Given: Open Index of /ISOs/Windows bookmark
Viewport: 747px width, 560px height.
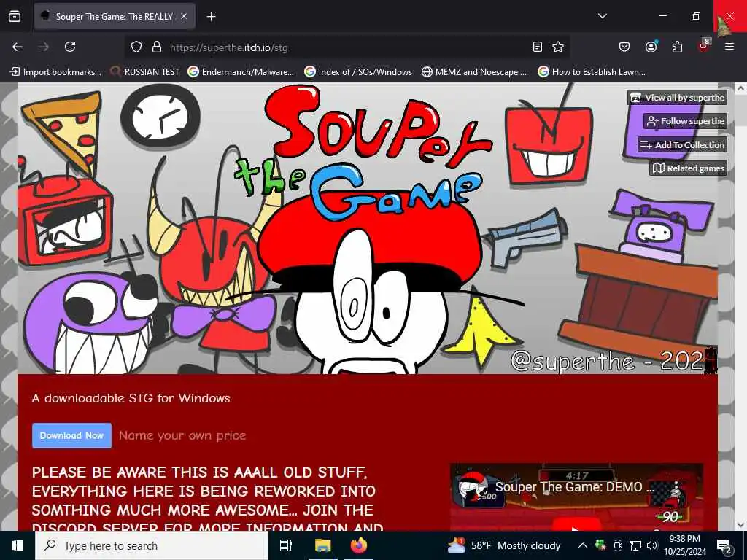Looking at the screenshot, I should coord(358,72).
